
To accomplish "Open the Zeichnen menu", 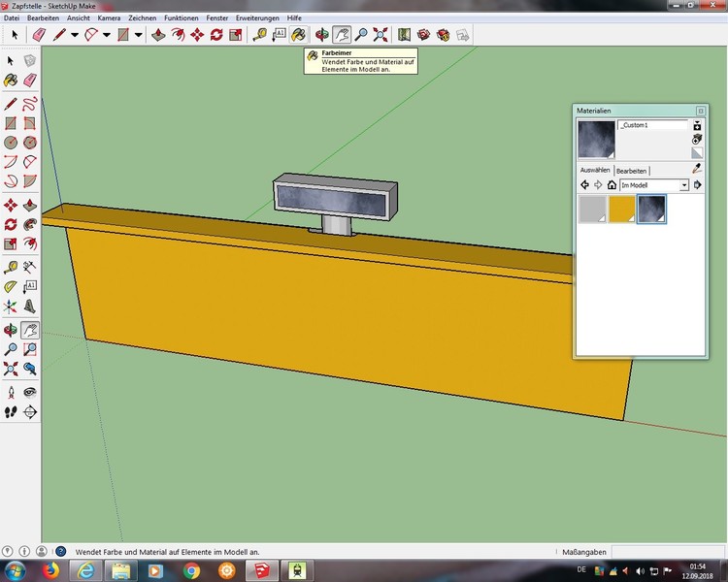I will (x=142, y=18).
